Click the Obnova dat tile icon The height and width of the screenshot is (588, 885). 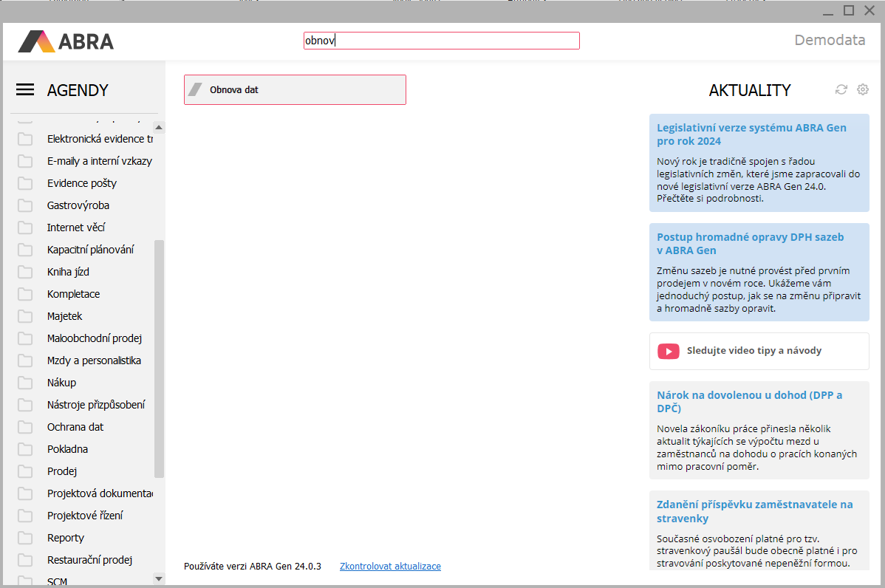pos(195,89)
